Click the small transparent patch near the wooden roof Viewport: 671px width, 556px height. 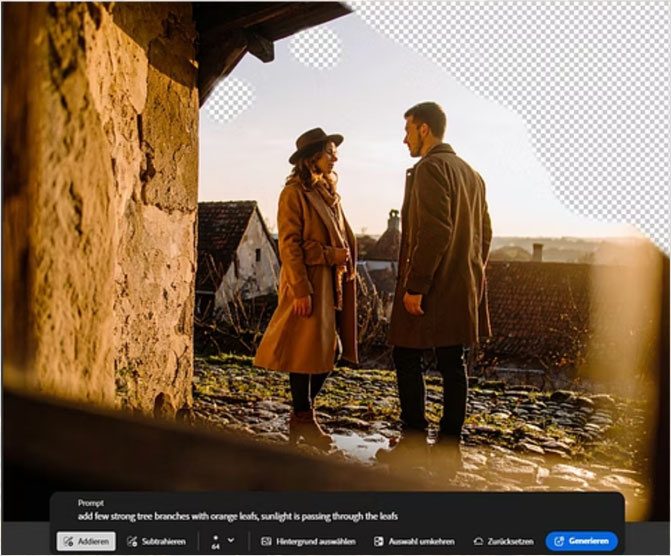point(315,47)
